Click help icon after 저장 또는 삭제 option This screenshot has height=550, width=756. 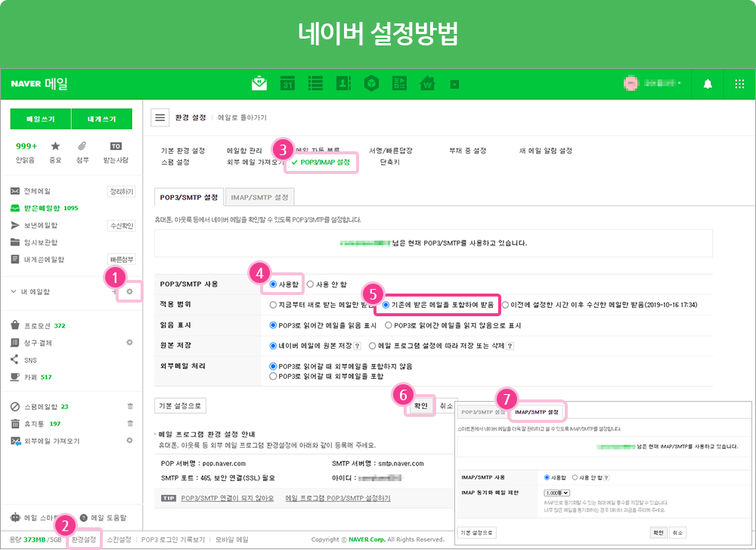(x=510, y=346)
